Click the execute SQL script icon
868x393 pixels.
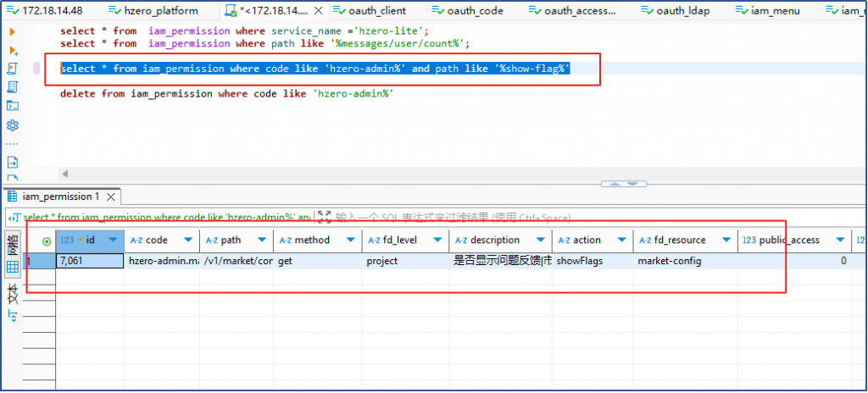(x=13, y=69)
